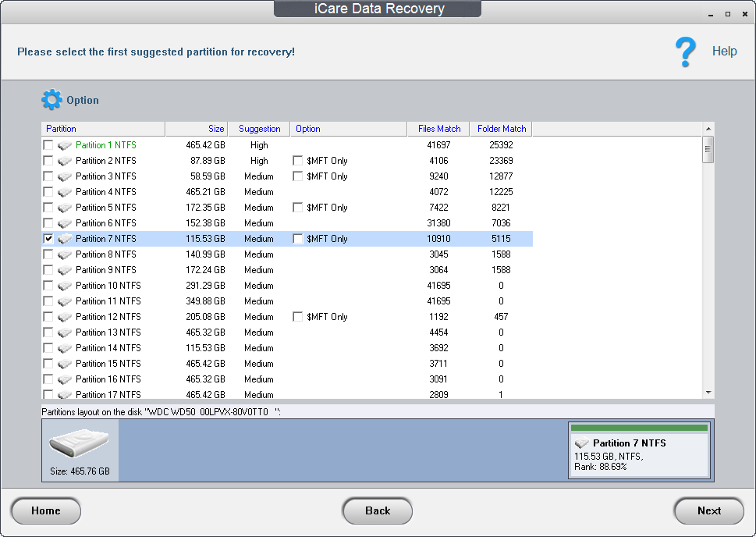The width and height of the screenshot is (756, 537).
Task: Click the drive icon for Partition 15 NTFS
Action: (x=65, y=364)
